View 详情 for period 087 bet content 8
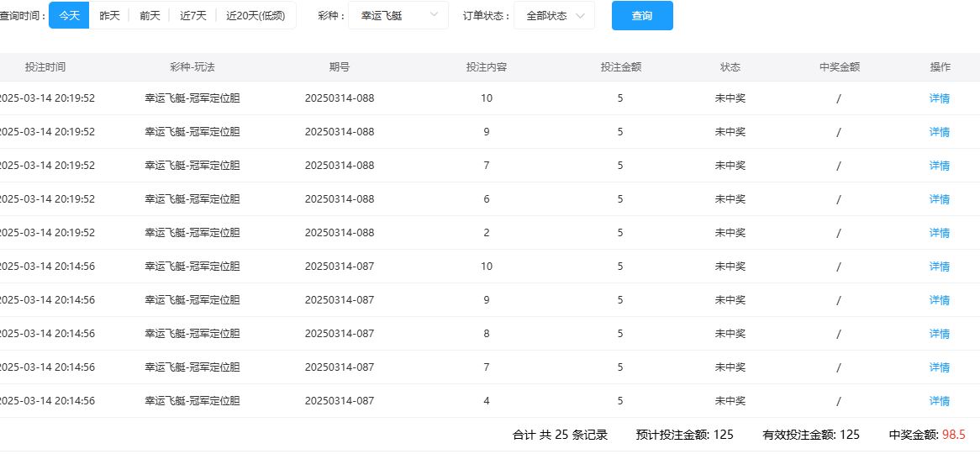 tap(939, 334)
